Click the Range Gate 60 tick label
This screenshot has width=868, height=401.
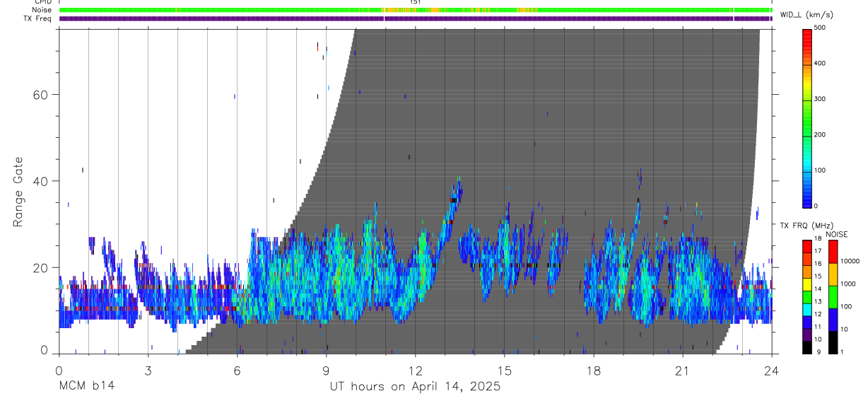(42, 94)
